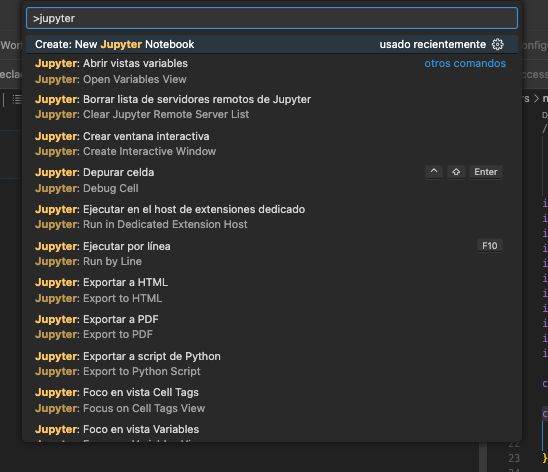
Task: Select Create: New Jupyter Notebook command
Action: 272,44
